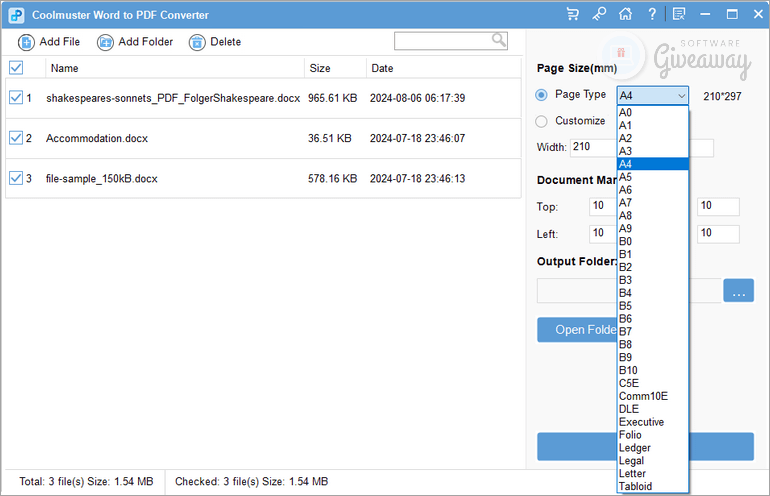Select highlighted A4 list entry

[x=653, y=164]
